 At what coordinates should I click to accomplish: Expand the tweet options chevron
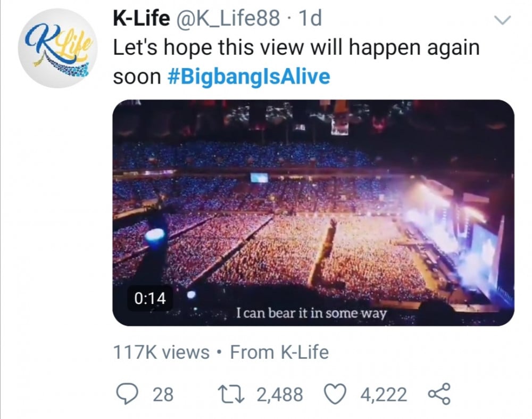(502, 21)
